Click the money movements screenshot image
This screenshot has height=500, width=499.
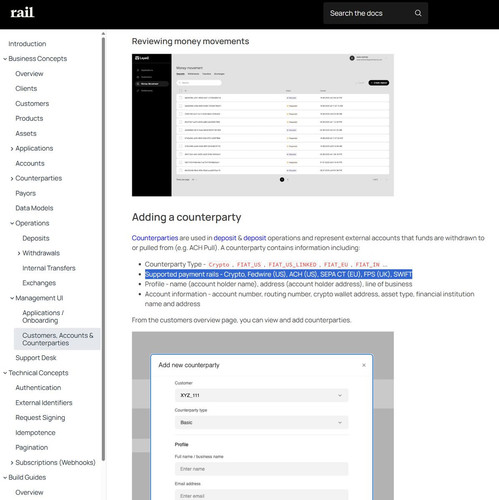point(263,125)
